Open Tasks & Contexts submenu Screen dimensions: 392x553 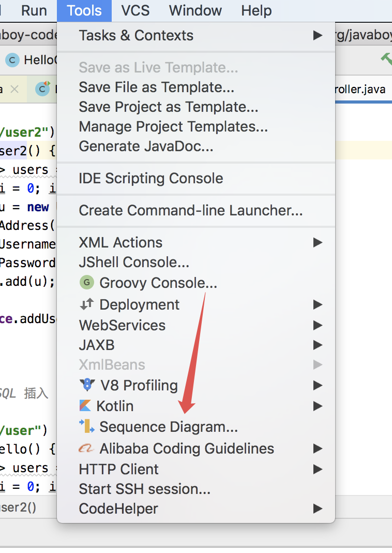click(196, 36)
